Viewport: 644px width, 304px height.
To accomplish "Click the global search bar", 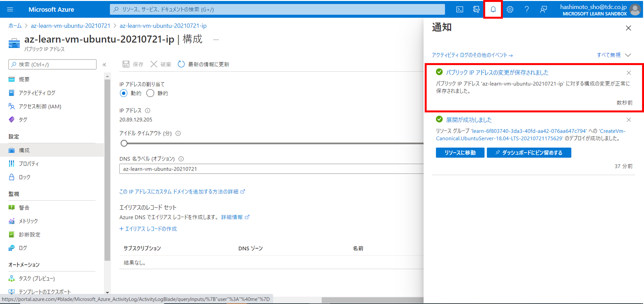I will pyautogui.click(x=277, y=9).
